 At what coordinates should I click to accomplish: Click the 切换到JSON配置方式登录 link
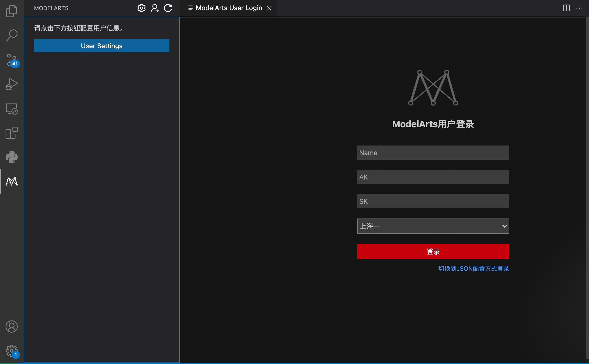474,269
